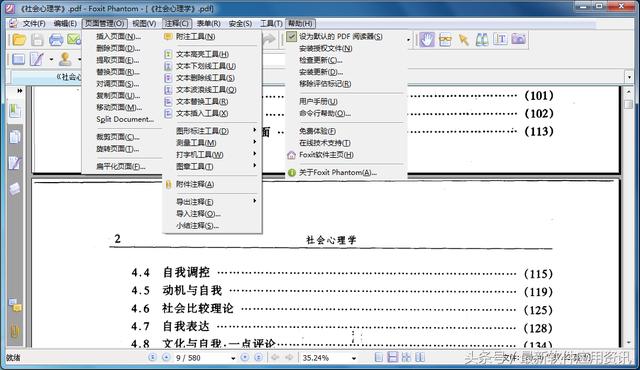Select 附件注释 menu item
Screen dimensions: 640x370
pos(195,184)
